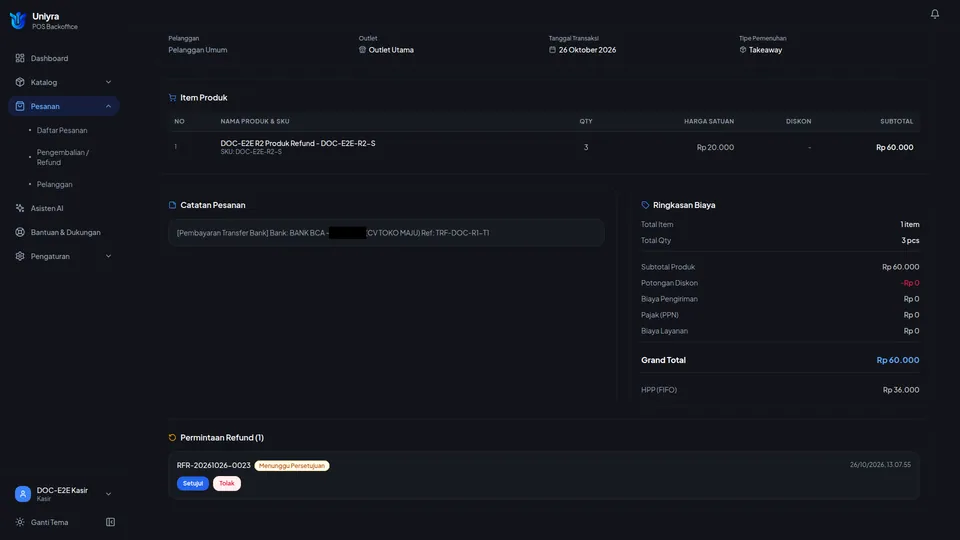The image size is (960, 540).
Task: Reject refund with Tolak button
Action: point(227,483)
